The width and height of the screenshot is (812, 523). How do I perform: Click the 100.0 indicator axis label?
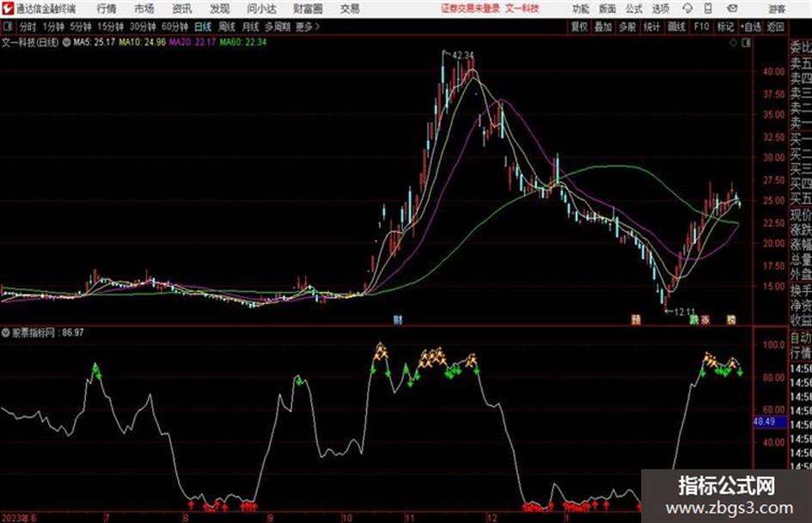pos(773,345)
